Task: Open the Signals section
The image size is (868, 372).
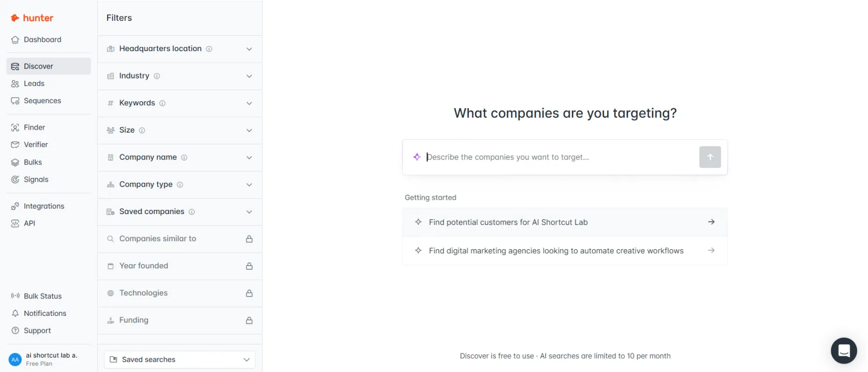Action: pos(36,179)
